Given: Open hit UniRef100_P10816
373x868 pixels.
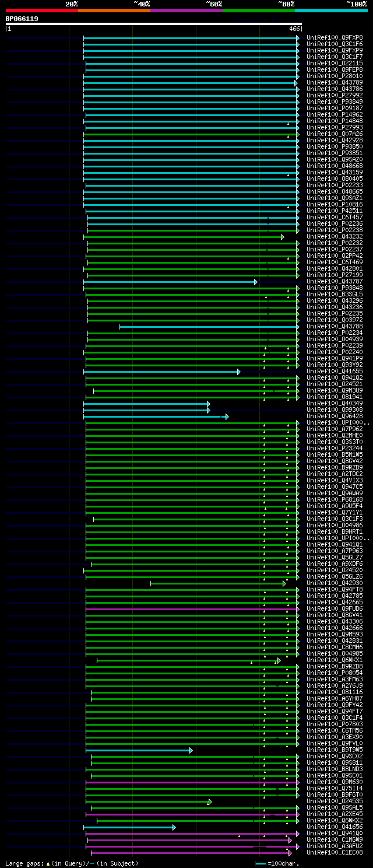Looking at the screenshot, I should tap(335, 205).
